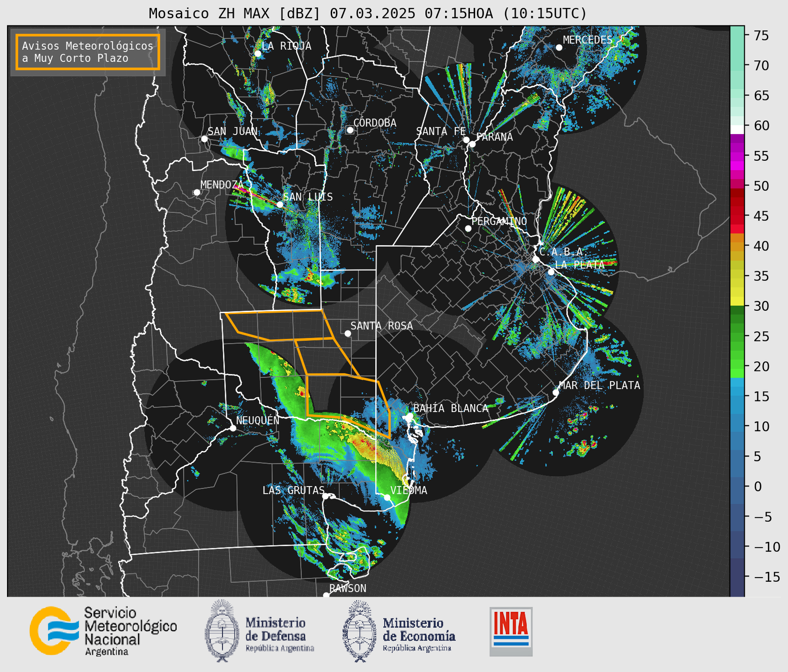Click the MAR DEL PLATA city label

(x=599, y=385)
